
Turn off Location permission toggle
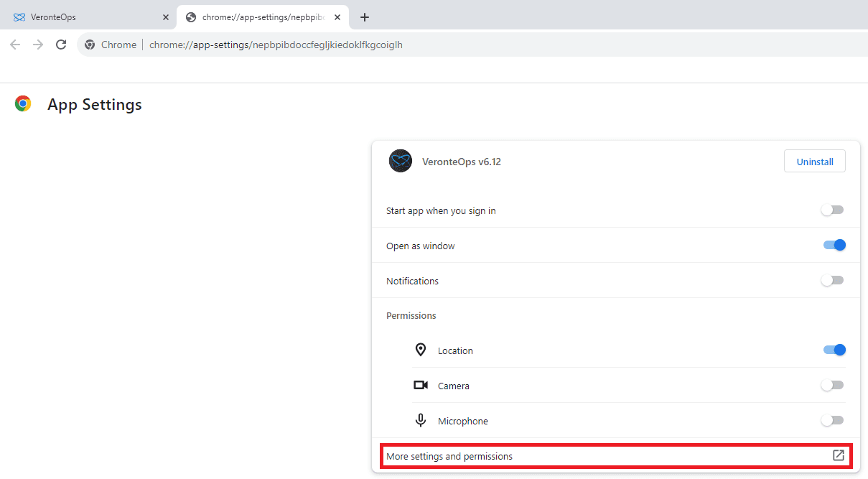coord(834,350)
